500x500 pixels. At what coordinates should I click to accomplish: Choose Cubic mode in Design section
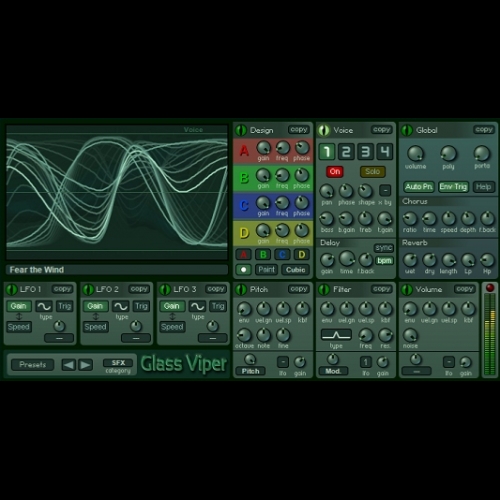tap(296, 270)
